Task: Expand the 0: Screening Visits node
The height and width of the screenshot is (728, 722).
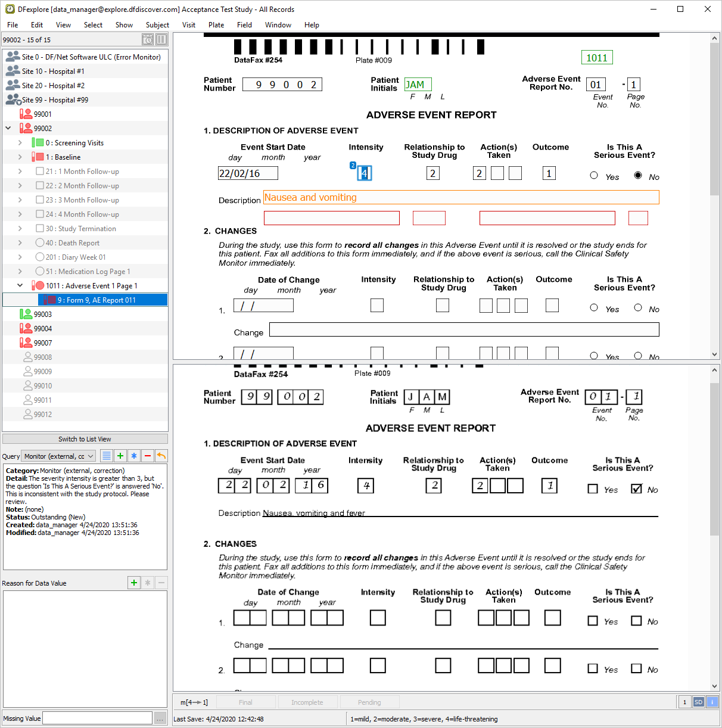Action: [20, 143]
